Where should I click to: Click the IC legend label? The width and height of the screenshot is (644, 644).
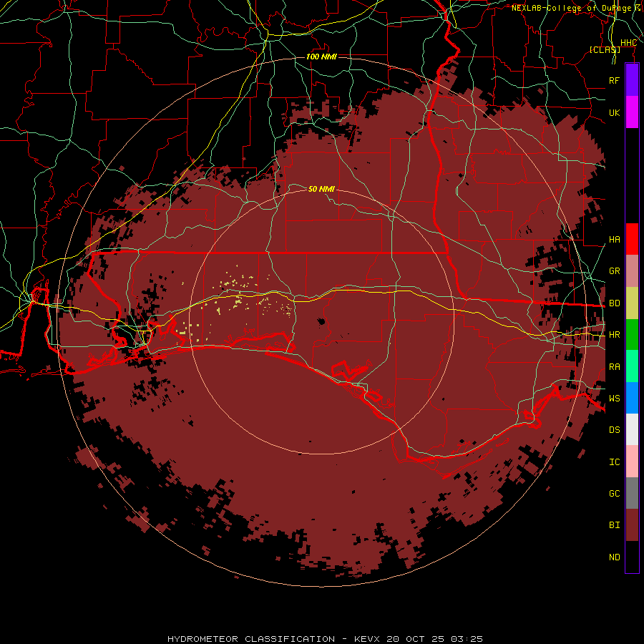click(x=615, y=462)
